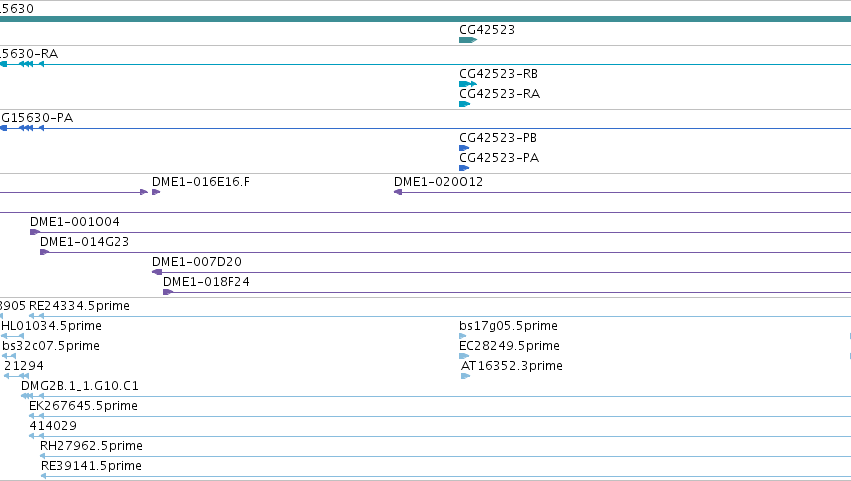The height and width of the screenshot is (481, 851).
Task: Click the bs17g05.5prime EST label
Action: (x=509, y=326)
